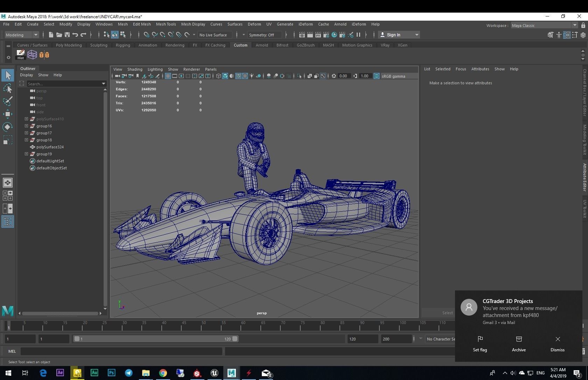Open Render View clapperboard icon
The width and height of the screenshot is (588, 380).
click(x=302, y=35)
